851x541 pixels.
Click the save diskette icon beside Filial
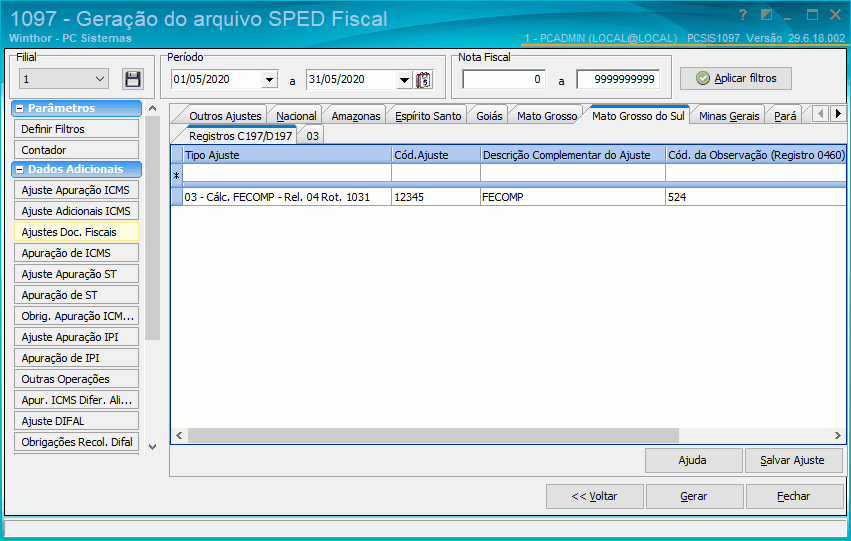point(133,79)
